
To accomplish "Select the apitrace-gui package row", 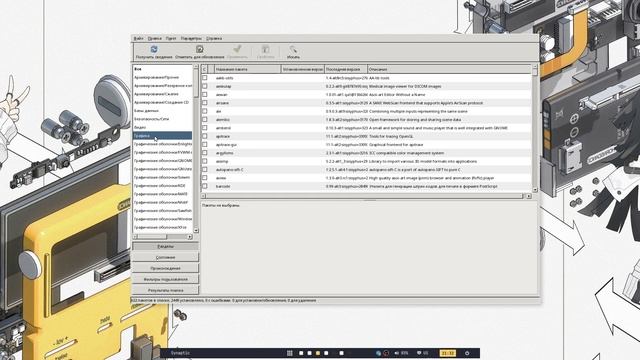I will tap(366, 144).
